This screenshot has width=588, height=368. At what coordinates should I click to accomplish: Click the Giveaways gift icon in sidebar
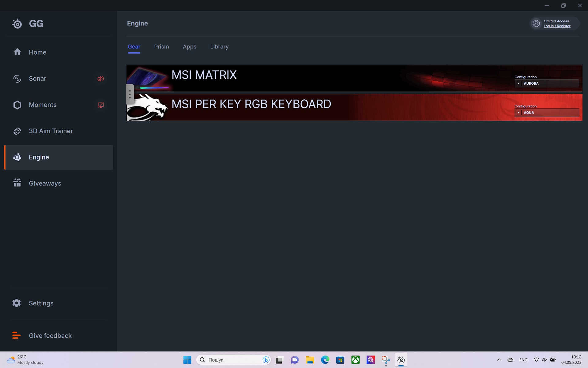pyautogui.click(x=17, y=183)
